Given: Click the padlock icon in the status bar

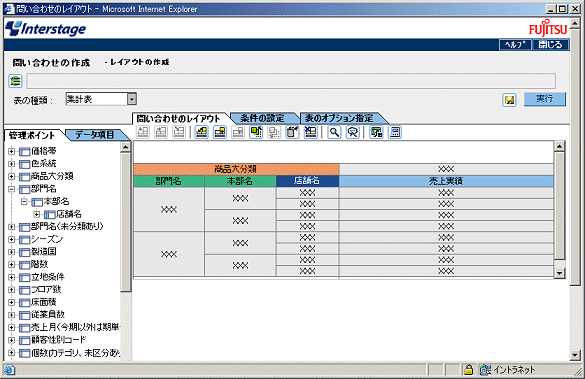Looking at the screenshot, I should (x=469, y=370).
